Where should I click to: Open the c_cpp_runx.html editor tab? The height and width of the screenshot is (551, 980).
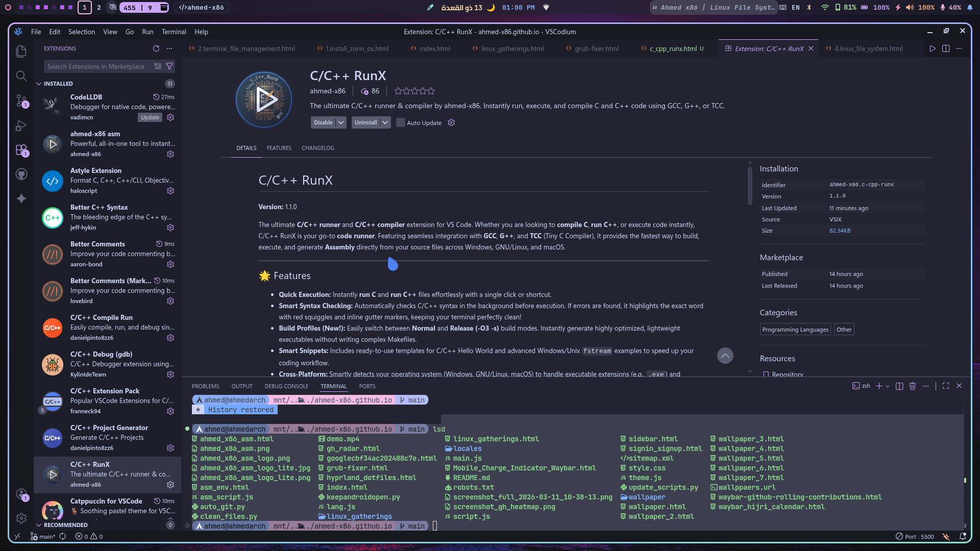pos(673,48)
